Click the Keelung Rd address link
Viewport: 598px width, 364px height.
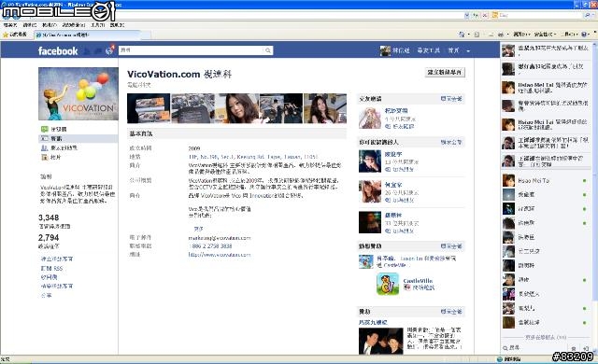pos(253,157)
